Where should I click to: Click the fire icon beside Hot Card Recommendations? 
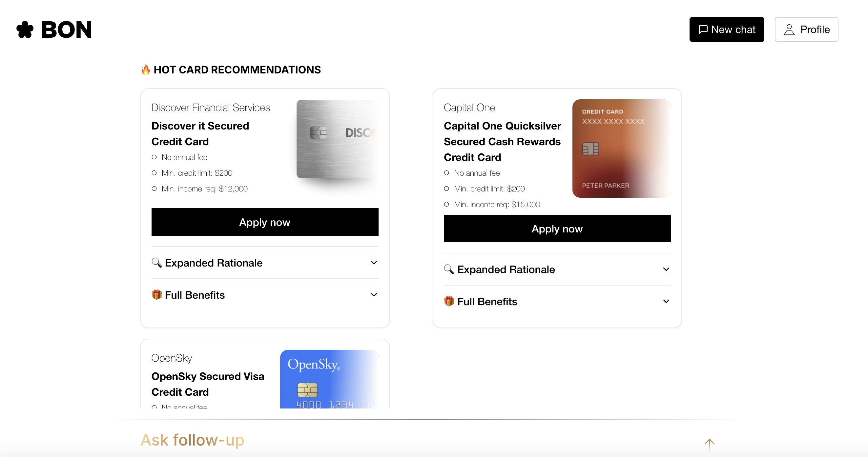point(146,70)
